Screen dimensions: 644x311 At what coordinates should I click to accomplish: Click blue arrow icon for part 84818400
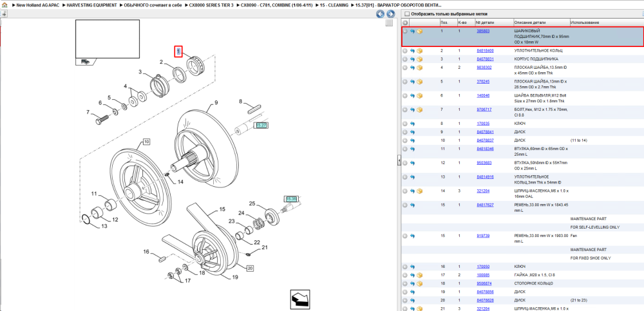point(412,51)
